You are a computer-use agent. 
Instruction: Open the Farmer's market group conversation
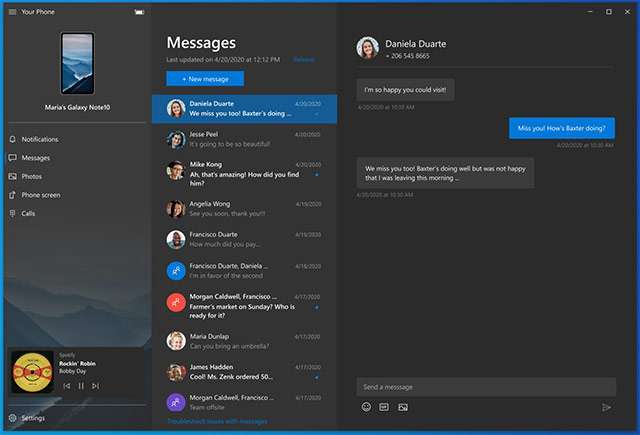pyautogui.click(x=244, y=306)
